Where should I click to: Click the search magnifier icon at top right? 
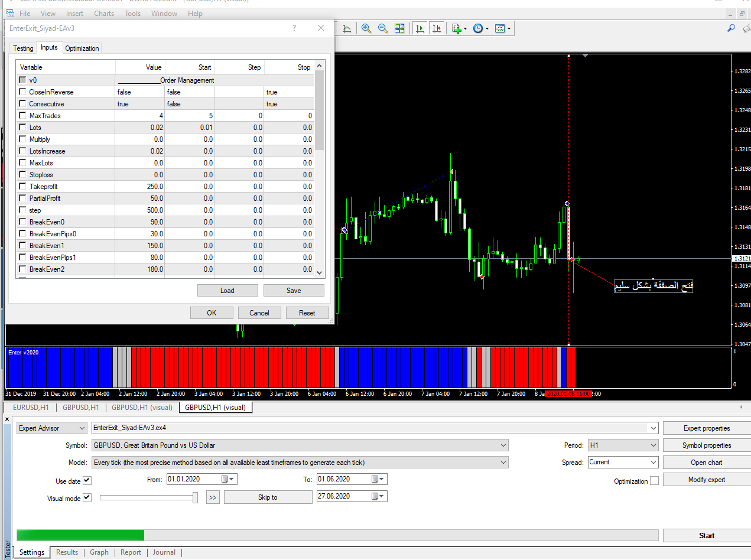731,28
